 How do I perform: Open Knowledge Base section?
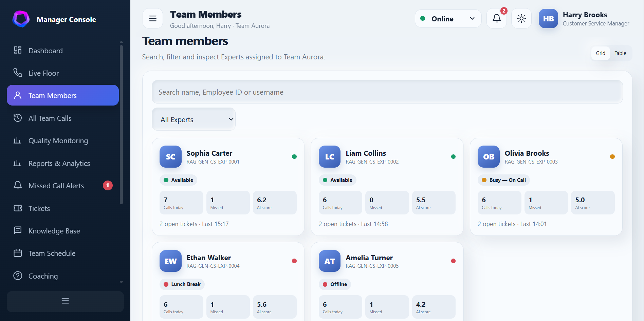pos(63,231)
